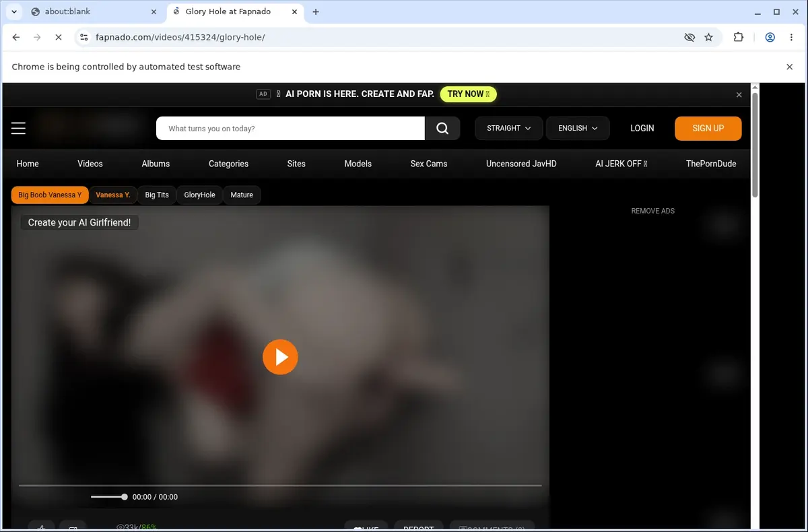This screenshot has height=532, width=808.
Task: Click the REMOVE ADS link
Action: click(653, 211)
